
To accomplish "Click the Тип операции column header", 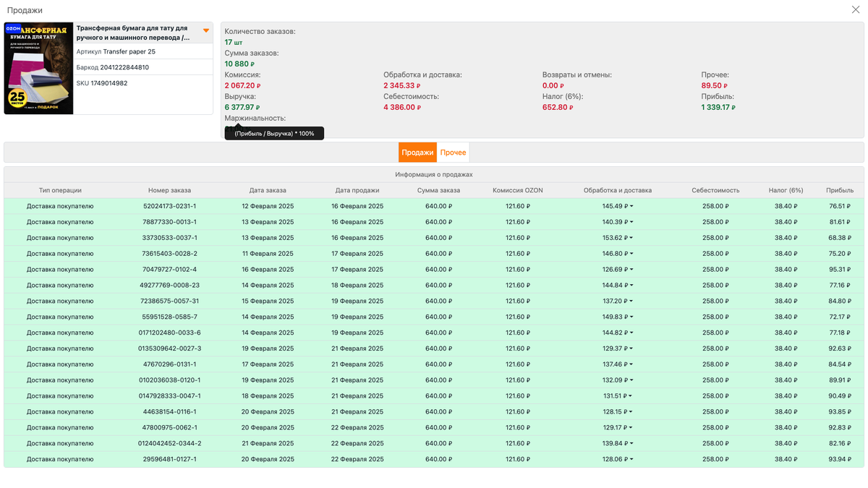I will click(60, 190).
